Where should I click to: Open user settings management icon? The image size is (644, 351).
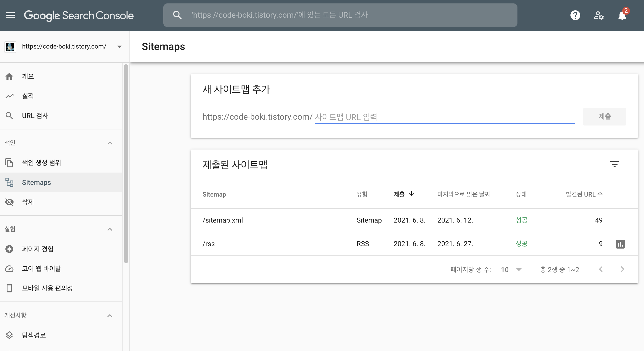pyautogui.click(x=598, y=15)
